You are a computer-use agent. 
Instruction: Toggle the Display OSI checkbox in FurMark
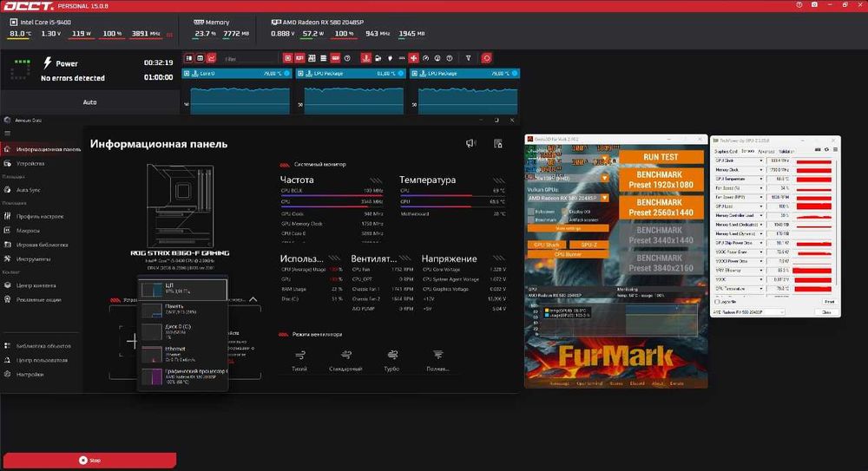pyautogui.click(x=565, y=212)
